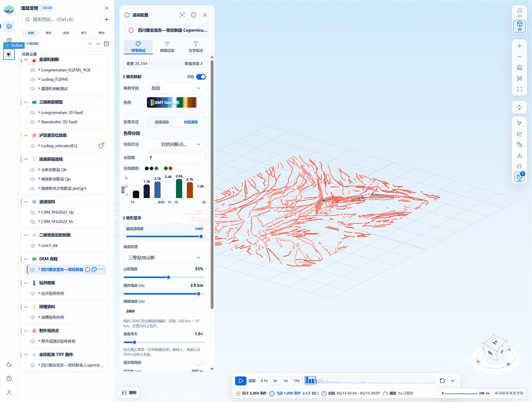The image size is (532, 402).
Task: Open the profile chart tool
Action: (x=519, y=134)
